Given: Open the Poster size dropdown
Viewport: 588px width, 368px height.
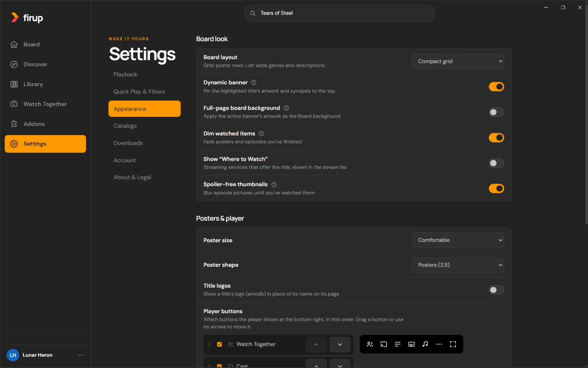Looking at the screenshot, I should tap(458, 240).
